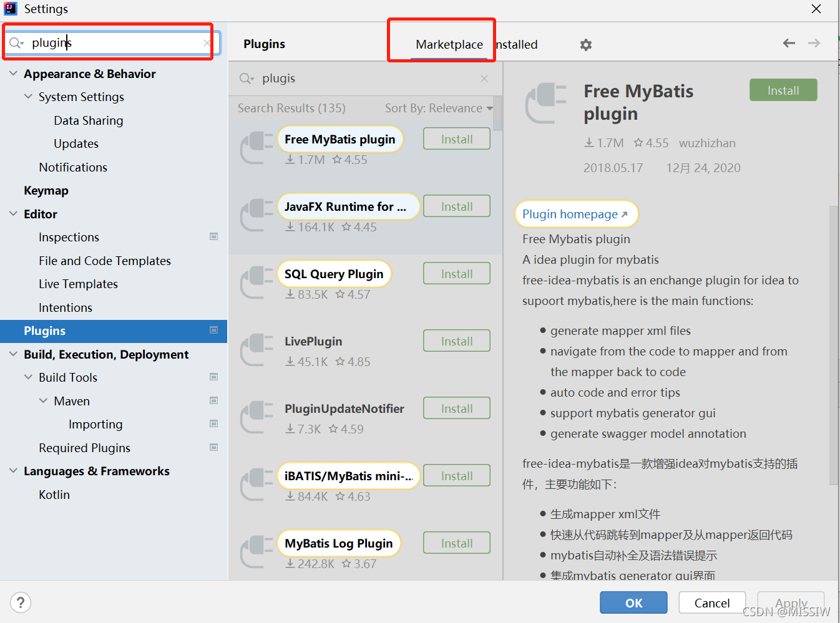
Task: Click the MyBatis Log Plugin icon
Action: pyautogui.click(x=256, y=553)
